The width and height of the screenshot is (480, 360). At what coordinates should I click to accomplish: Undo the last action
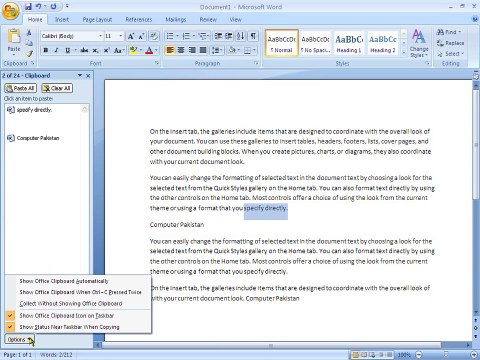pyautogui.click(x=39, y=6)
